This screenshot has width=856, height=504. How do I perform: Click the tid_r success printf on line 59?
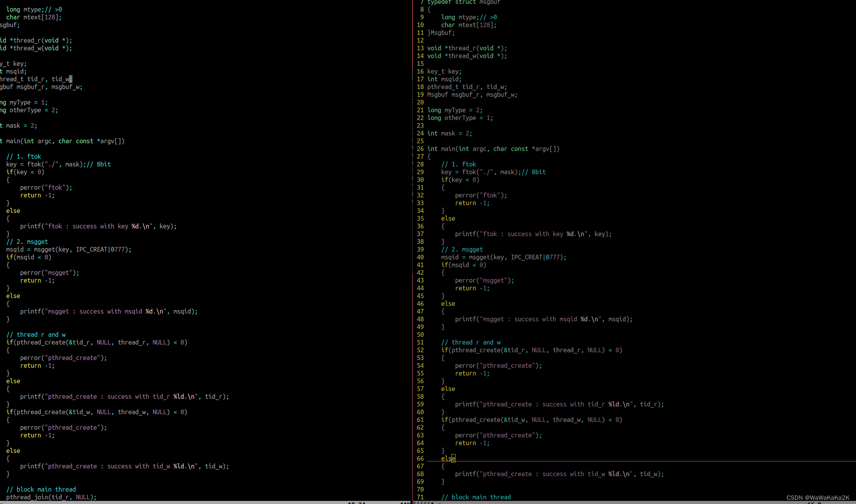(x=559, y=405)
